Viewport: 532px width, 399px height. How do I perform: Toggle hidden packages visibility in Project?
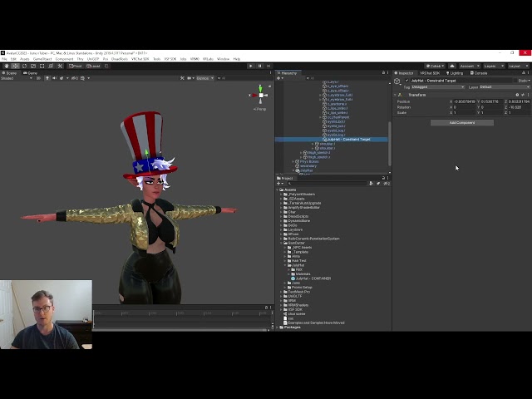[x=387, y=184]
